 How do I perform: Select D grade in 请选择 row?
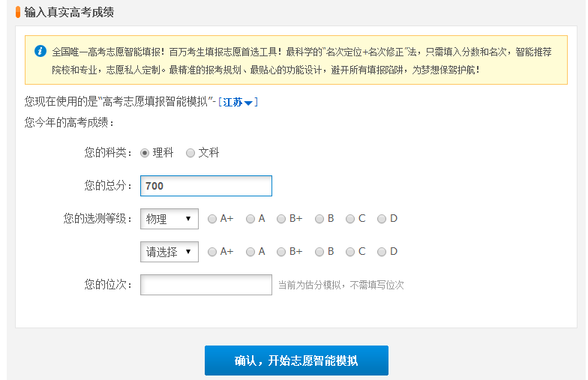point(382,252)
